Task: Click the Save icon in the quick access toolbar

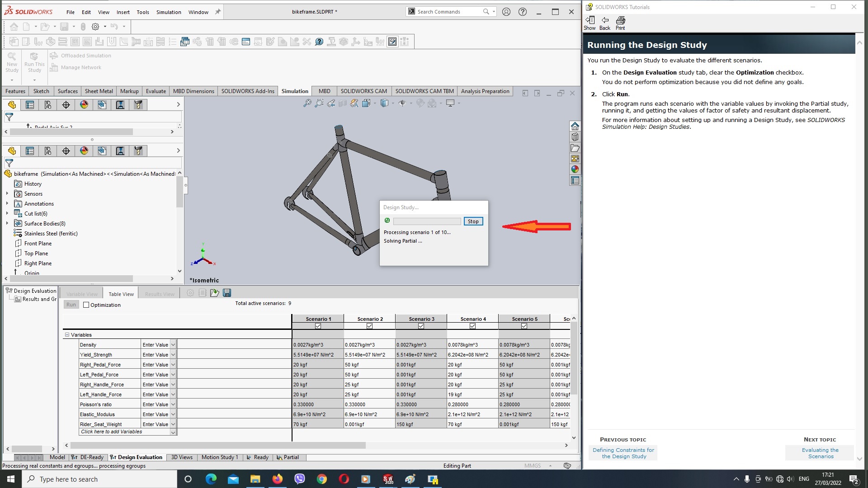Action: (x=65, y=27)
